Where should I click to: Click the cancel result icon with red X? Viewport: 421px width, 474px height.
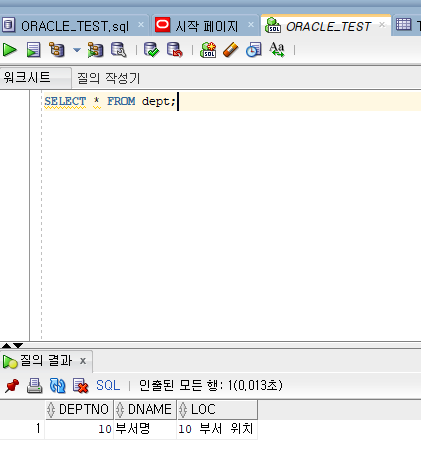point(80,386)
